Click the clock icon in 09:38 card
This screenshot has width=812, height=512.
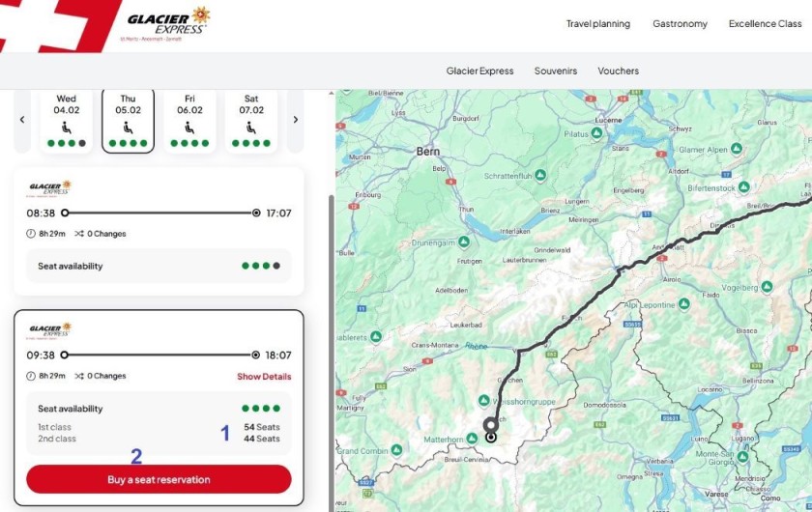tap(31, 376)
